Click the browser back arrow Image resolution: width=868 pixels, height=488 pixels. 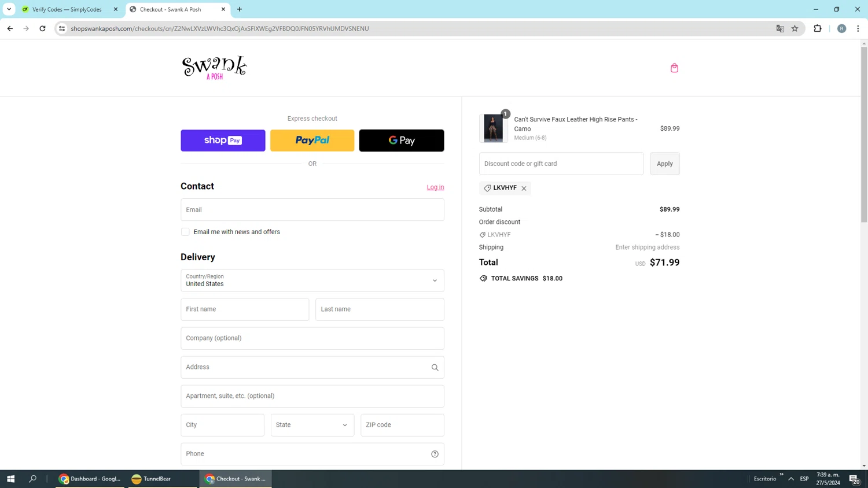[x=10, y=28]
